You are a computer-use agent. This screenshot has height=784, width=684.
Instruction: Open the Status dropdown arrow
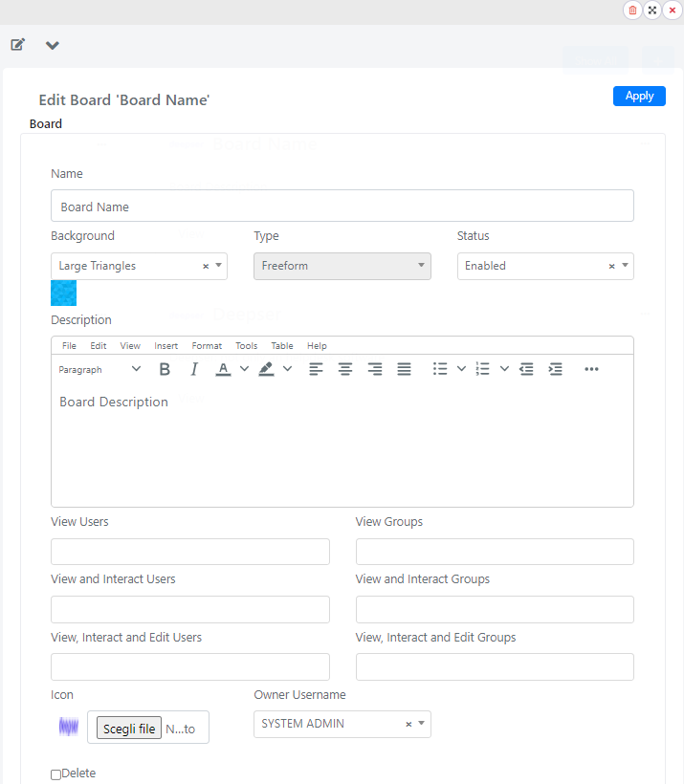(625, 266)
